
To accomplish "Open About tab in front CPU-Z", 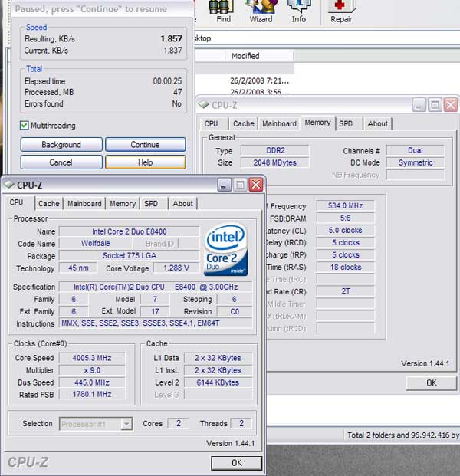I will 182,204.
